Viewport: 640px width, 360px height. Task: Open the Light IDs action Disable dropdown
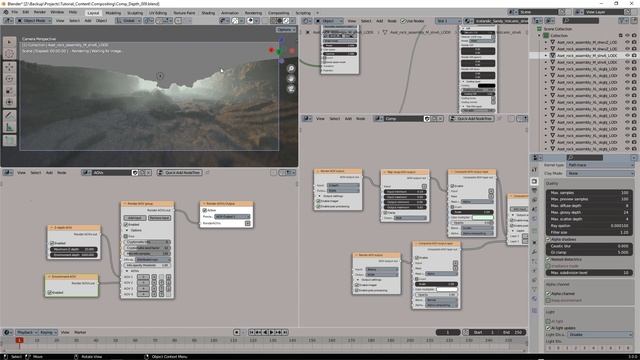tap(600, 334)
